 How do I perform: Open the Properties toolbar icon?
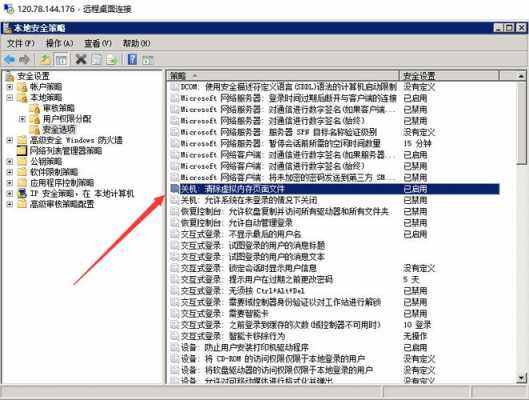(96, 60)
